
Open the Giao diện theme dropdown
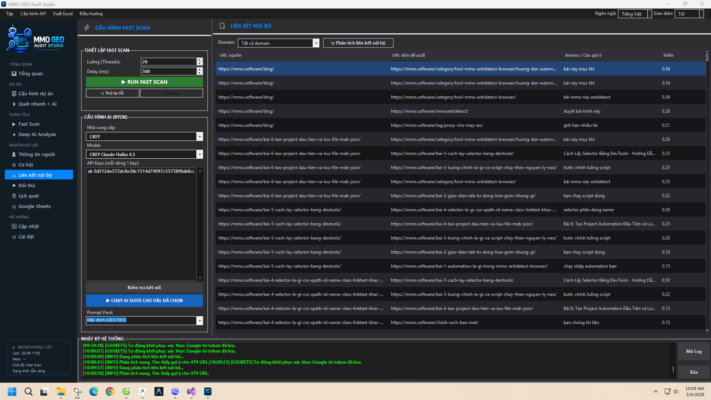[x=688, y=14]
